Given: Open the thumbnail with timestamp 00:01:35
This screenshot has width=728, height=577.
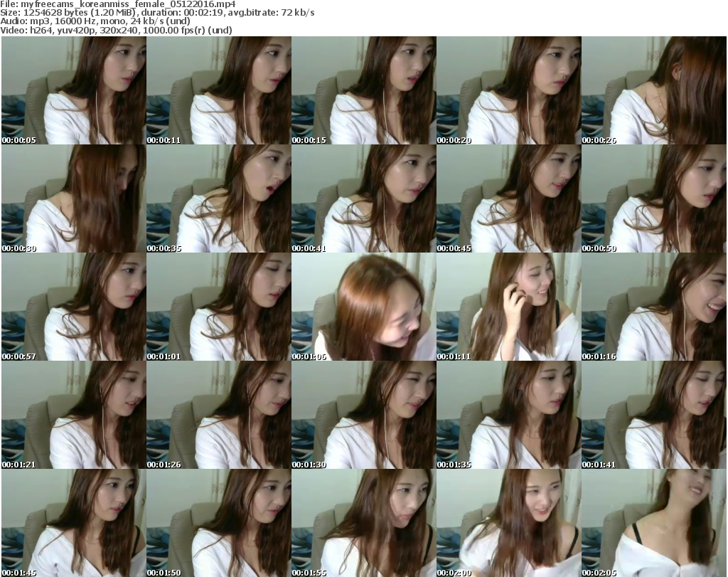Looking at the screenshot, I should 509,415.
